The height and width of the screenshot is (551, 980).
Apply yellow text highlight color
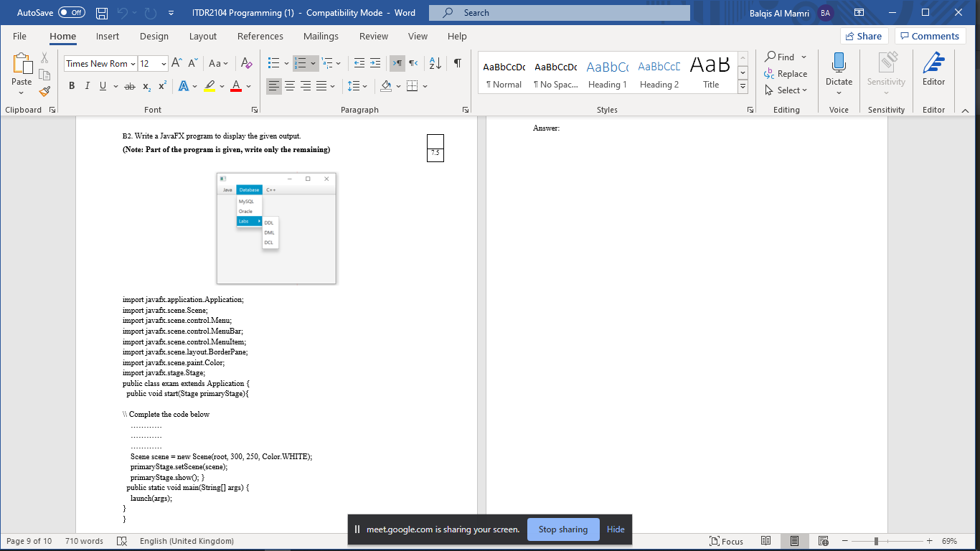(209, 86)
